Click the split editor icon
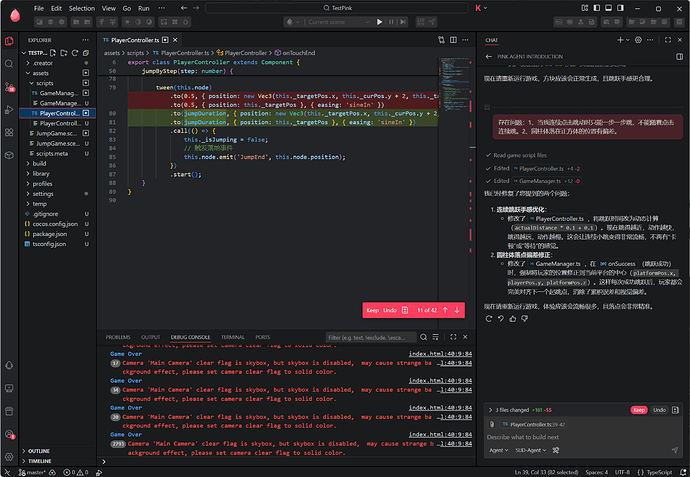Viewport: 690px width, 477px height. coord(453,40)
